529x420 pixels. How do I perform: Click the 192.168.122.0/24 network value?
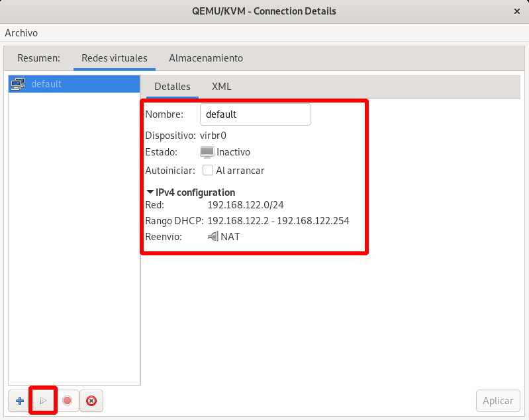click(246, 205)
